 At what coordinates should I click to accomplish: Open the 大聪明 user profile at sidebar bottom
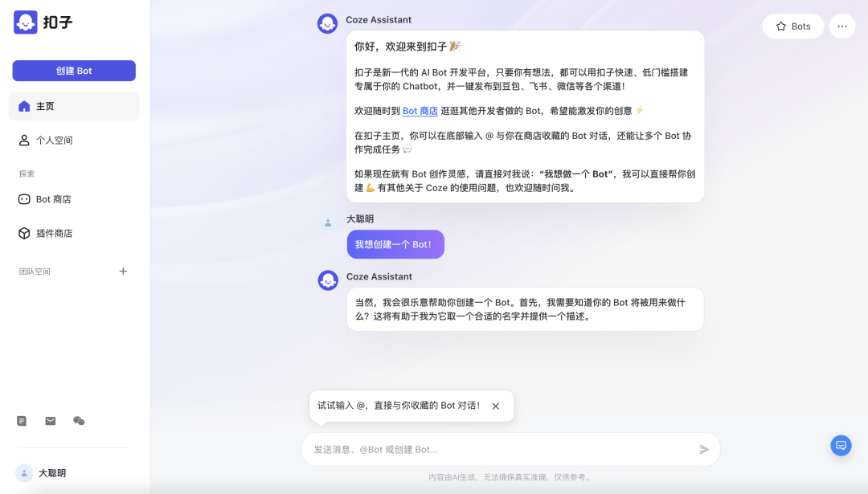pos(42,473)
